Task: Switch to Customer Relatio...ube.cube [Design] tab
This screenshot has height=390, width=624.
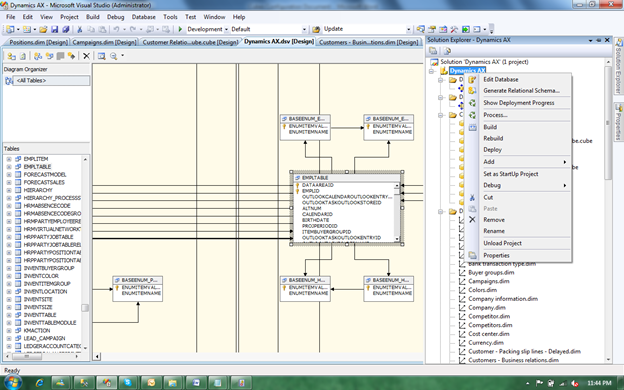Action: click(190, 42)
